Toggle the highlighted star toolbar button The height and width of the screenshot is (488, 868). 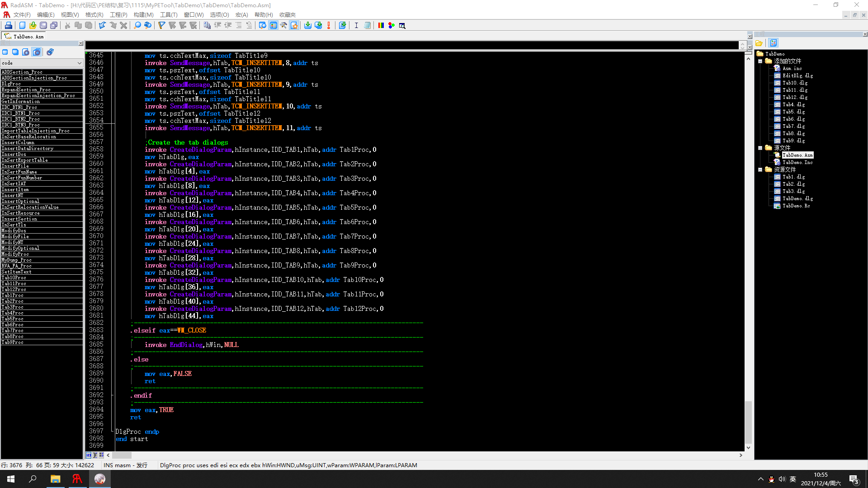click(x=294, y=25)
